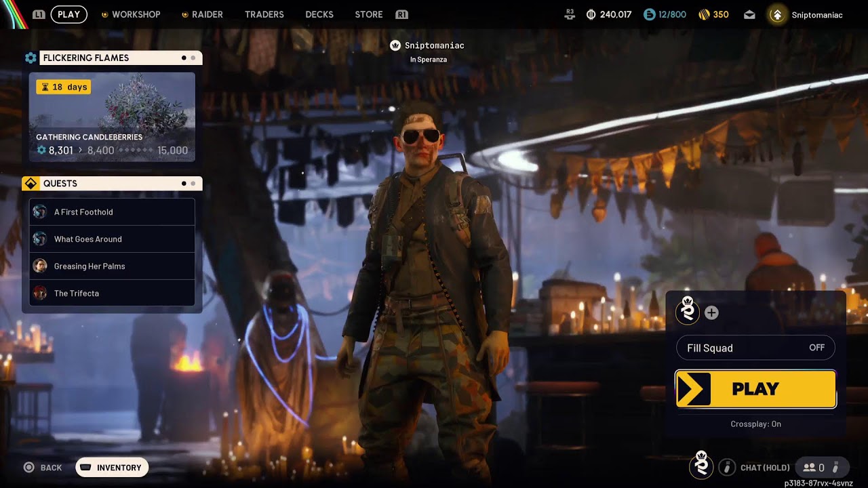Toggle the Fill Squad OFF switch
Viewport: 868px width, 488px height.
755,348
